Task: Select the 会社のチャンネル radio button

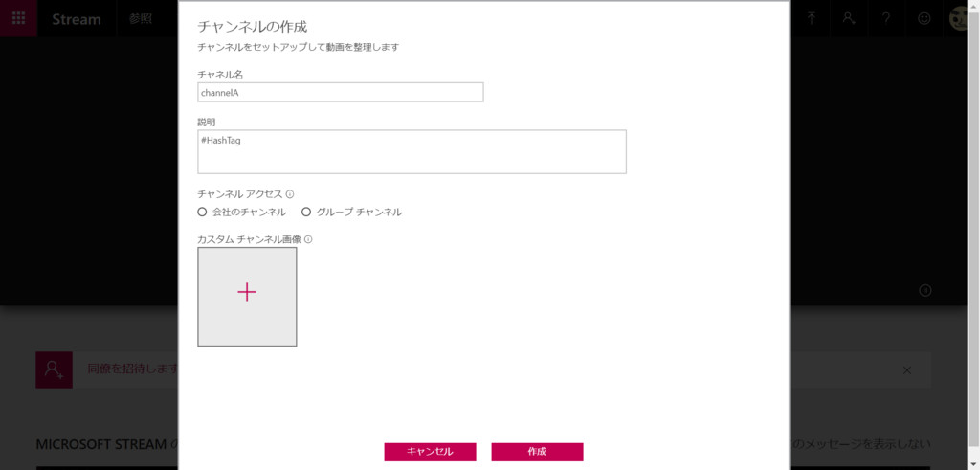Action: (x=202, y=212)
